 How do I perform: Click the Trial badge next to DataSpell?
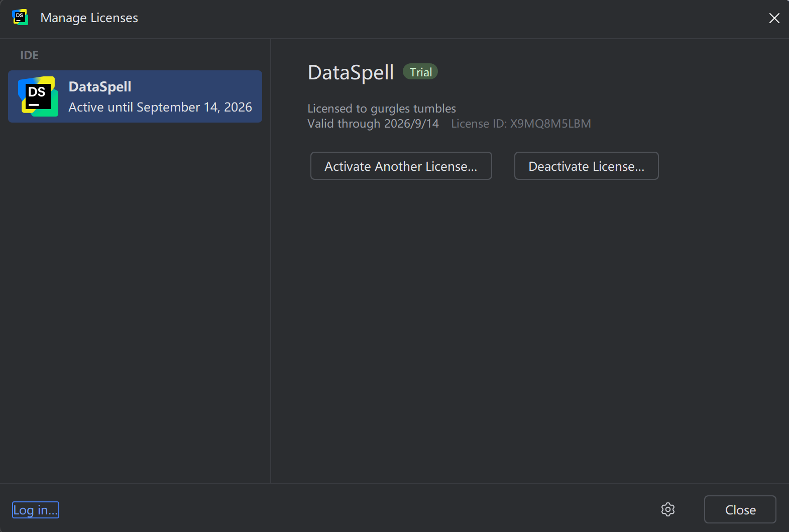click(420, 72)
